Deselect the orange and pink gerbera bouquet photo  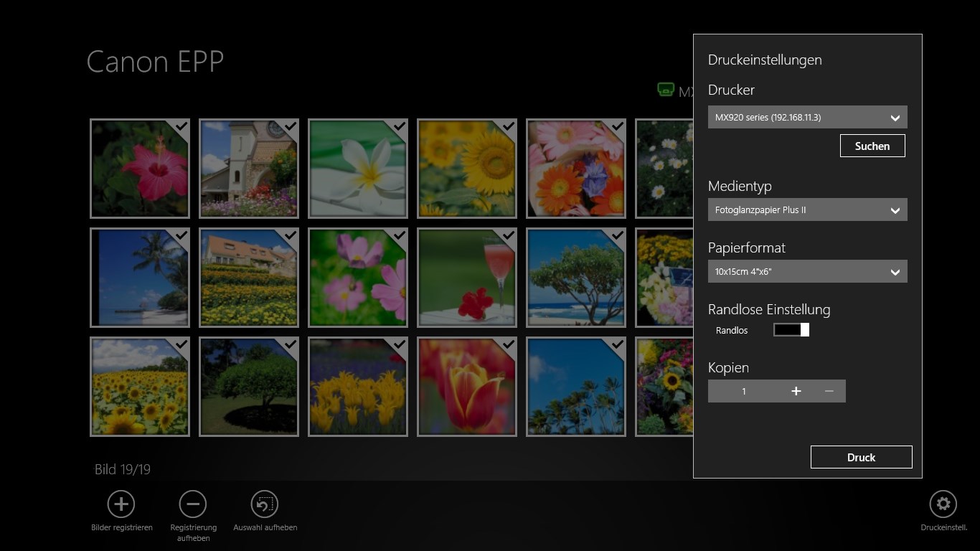tap(576, 169)
